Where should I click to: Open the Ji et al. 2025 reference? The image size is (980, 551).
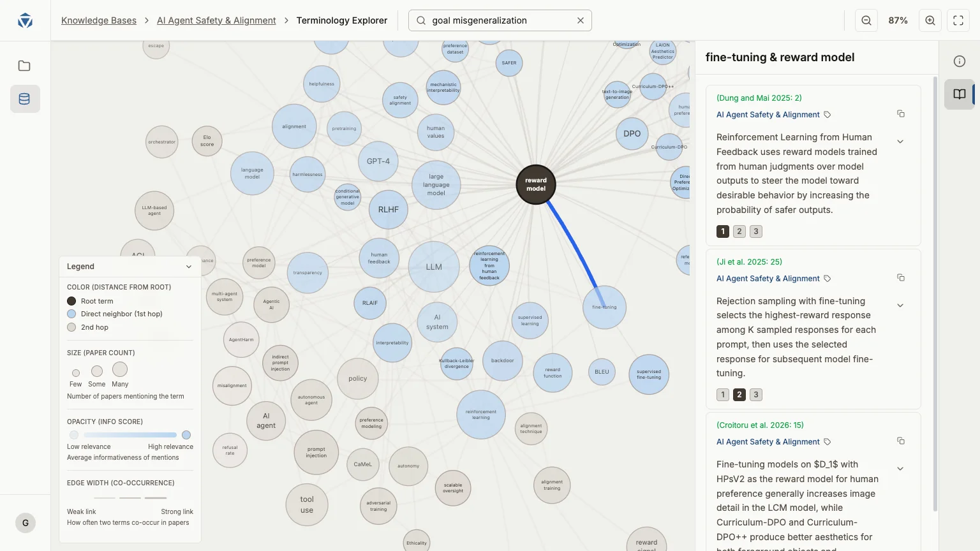click(x=749, y=261)
